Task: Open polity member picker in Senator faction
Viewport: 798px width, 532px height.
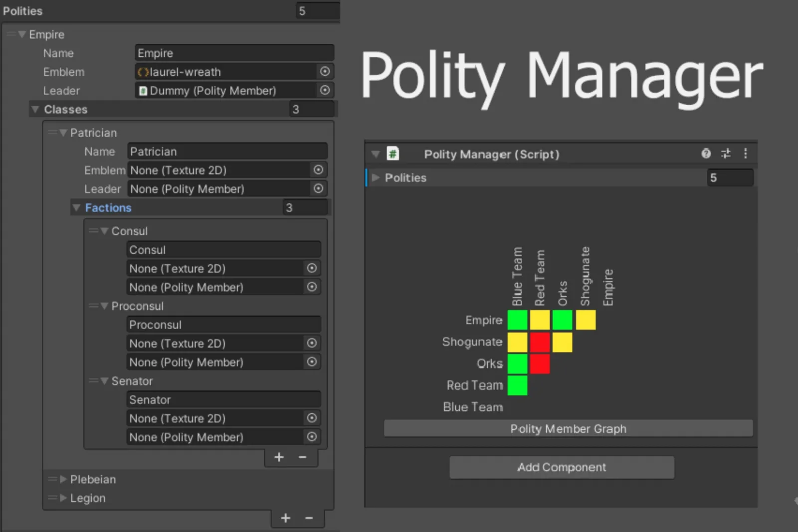Action: 312,437
